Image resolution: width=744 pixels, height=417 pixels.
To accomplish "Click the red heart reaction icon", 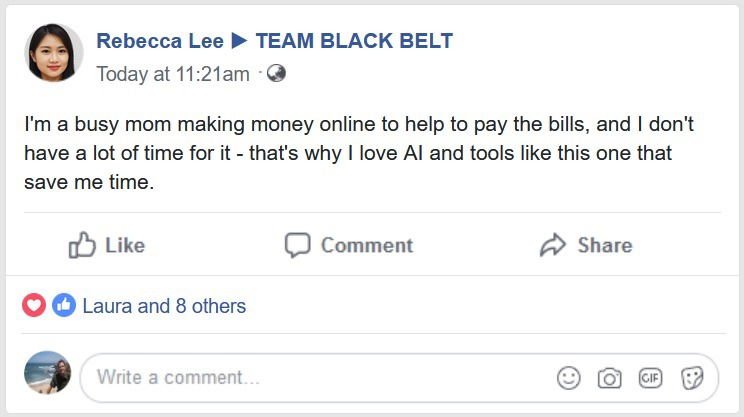I will click(x=34, y=305).
